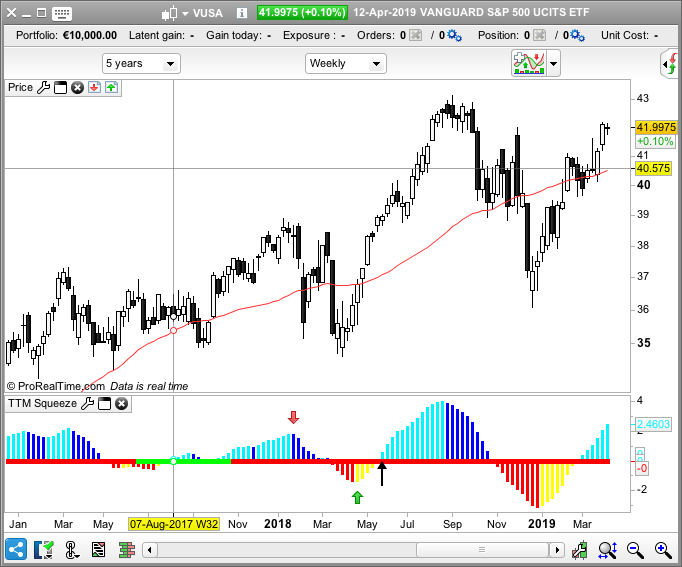This screenshot has width=682, height=567.
Task: Zoom in with the plus magnifier
Action: (x=663, y=550)
